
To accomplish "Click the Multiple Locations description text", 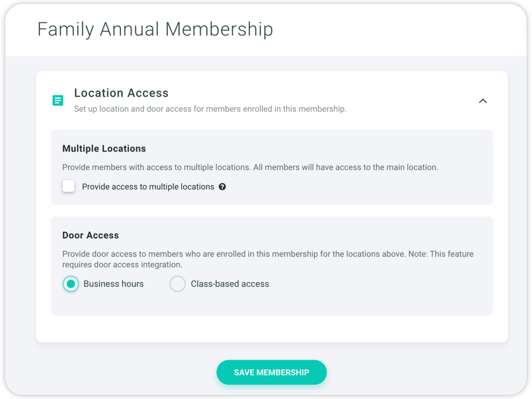I will [250, 167].
